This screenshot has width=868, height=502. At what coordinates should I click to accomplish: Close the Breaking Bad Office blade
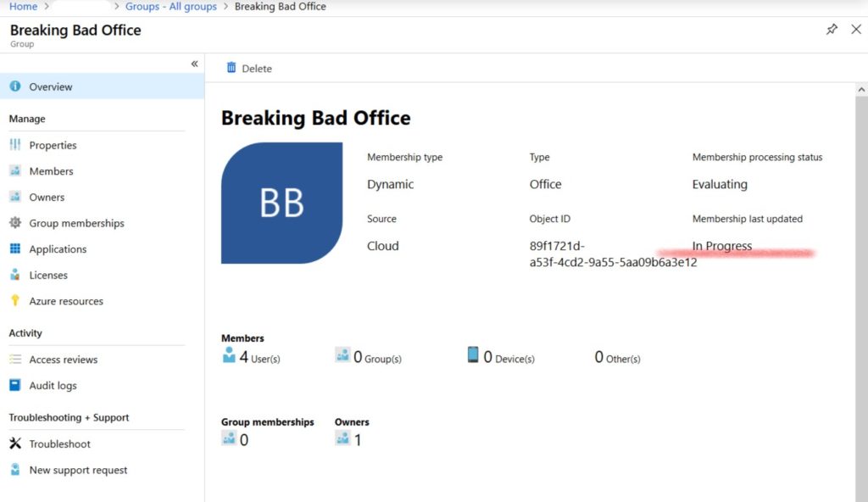[856, 30]
